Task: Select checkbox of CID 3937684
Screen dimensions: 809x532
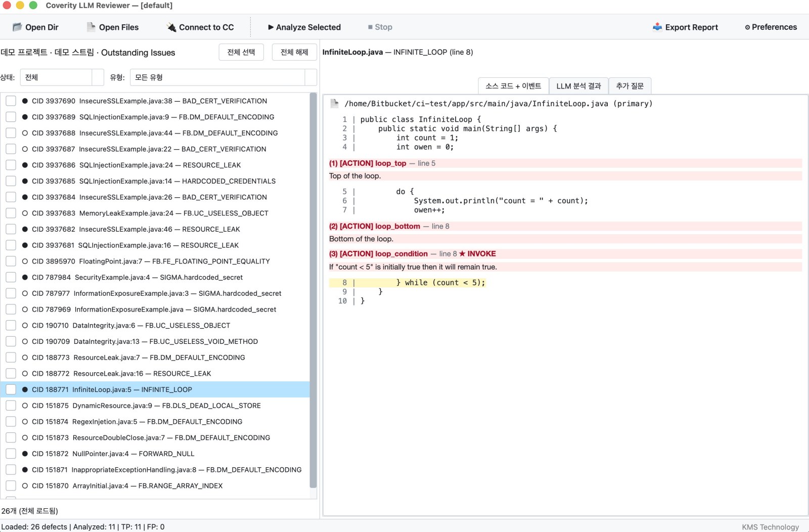Action: click(x=11, y=197)
